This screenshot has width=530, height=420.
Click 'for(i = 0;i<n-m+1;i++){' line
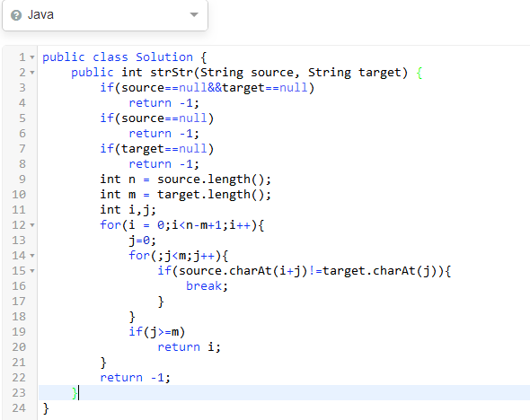coord(181,225)
